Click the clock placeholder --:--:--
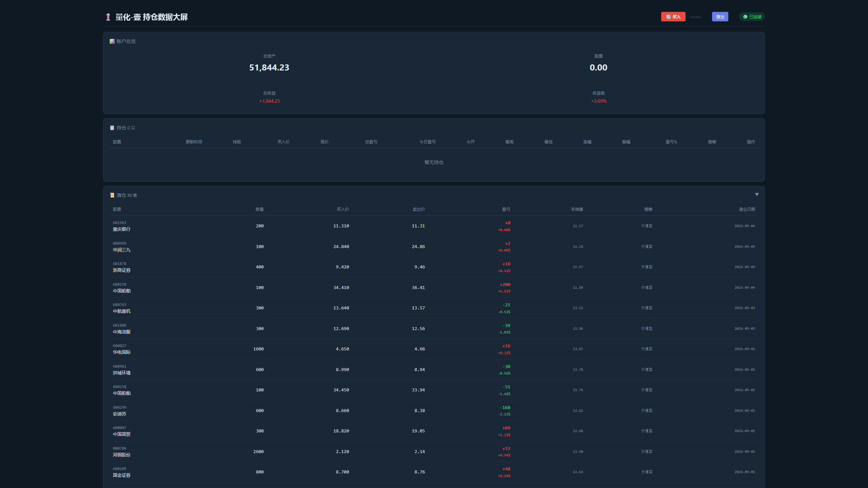Screen dimensions: 868x488 (x=695, y=17)
